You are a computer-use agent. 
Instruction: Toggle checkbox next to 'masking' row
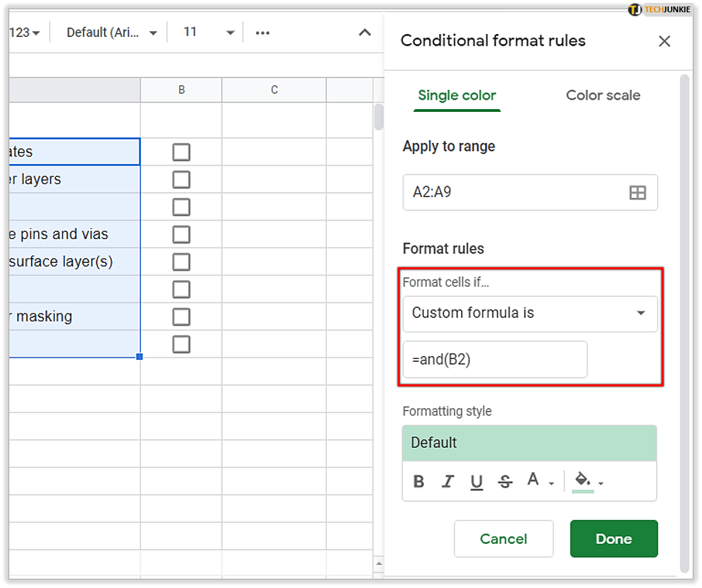(181, 317)
